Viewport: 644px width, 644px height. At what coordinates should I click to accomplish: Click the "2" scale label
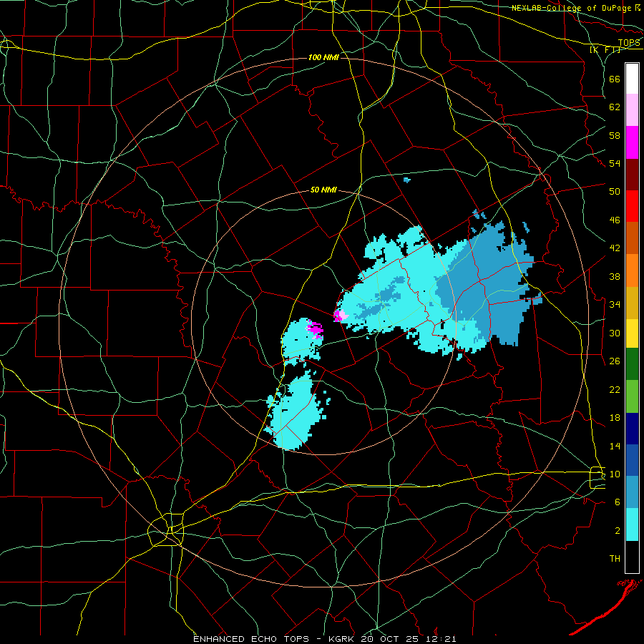(617, 530)
